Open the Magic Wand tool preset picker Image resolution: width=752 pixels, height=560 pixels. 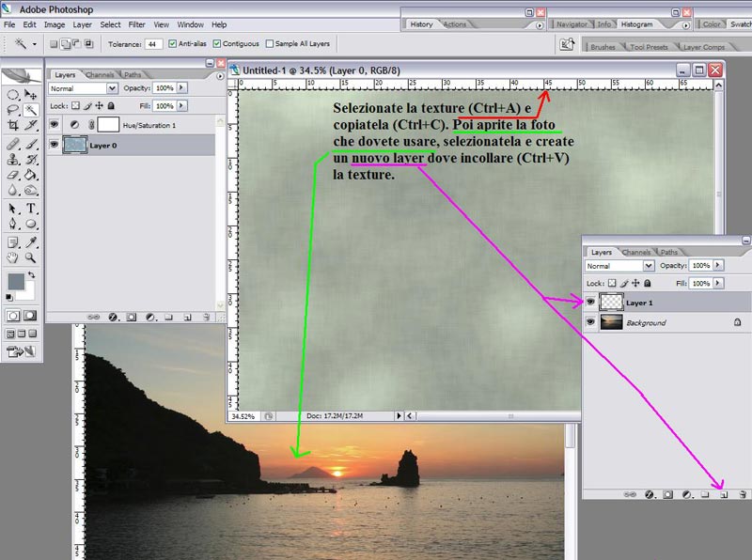pos(35,44)
